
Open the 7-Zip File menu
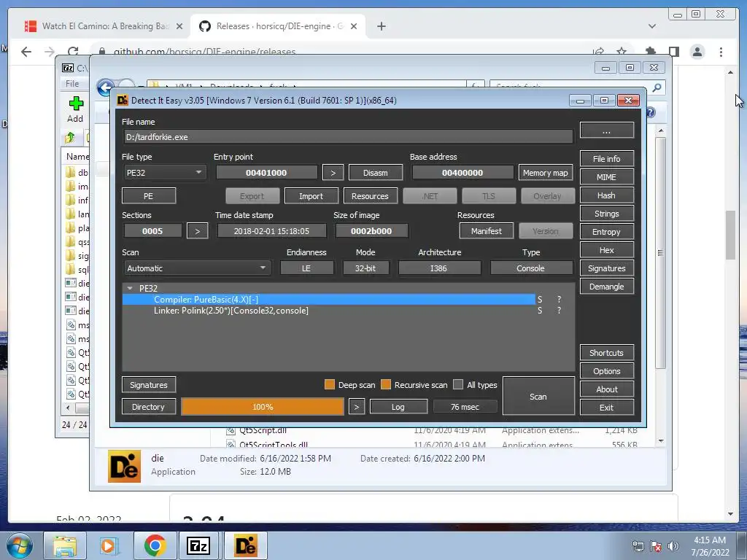click(x=72, y=83)
